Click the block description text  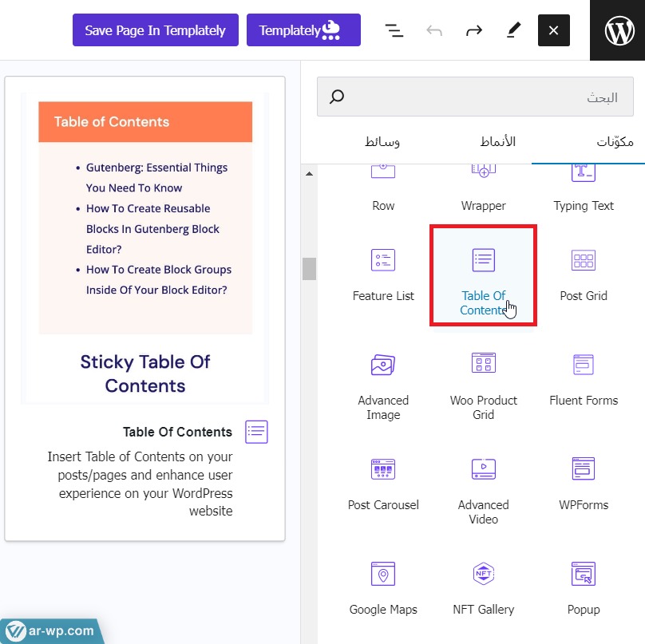(140, 484)
